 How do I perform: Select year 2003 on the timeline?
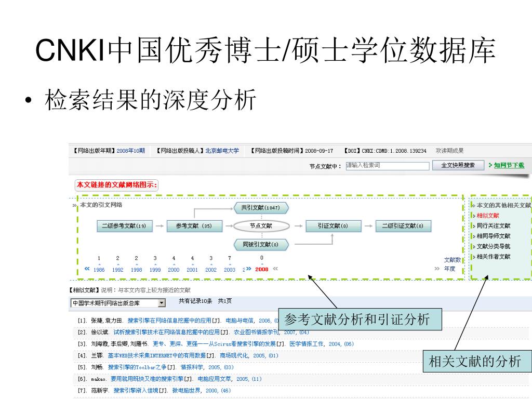coord(230,270)
